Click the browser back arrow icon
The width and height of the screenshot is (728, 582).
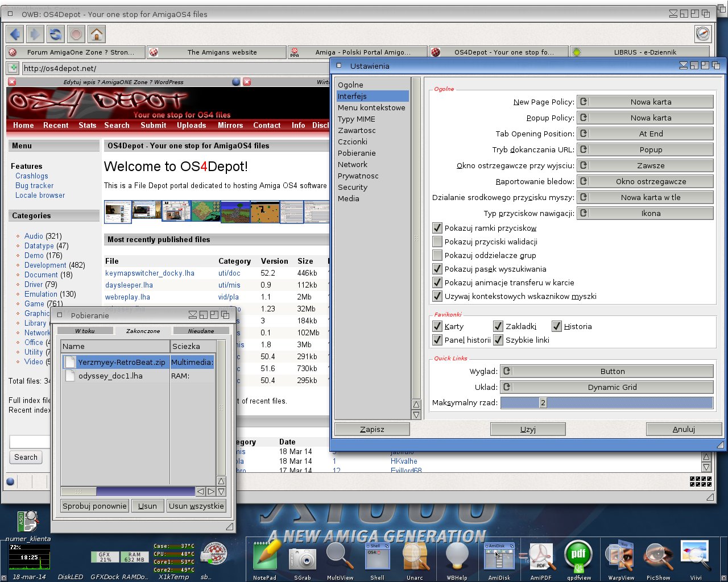pos(15,34)
